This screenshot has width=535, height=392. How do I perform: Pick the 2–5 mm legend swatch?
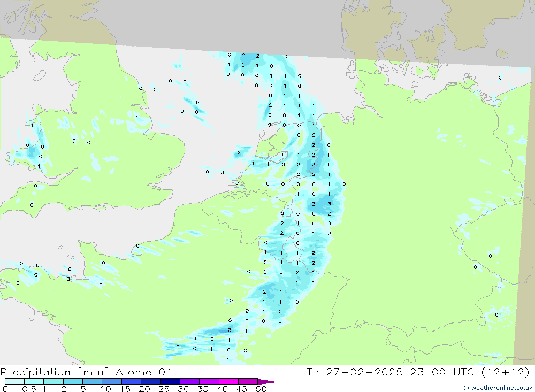pos(73,381)
